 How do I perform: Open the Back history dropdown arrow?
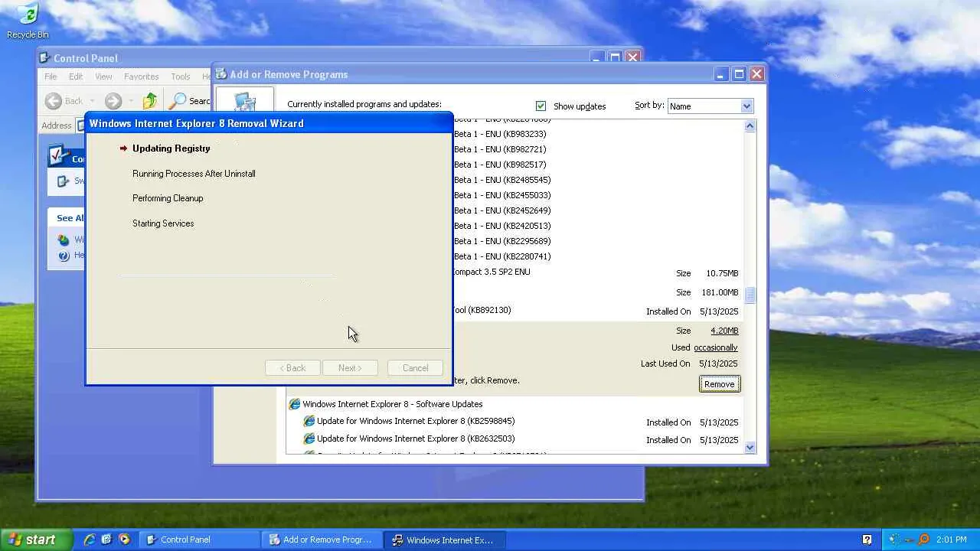(92, 100)
